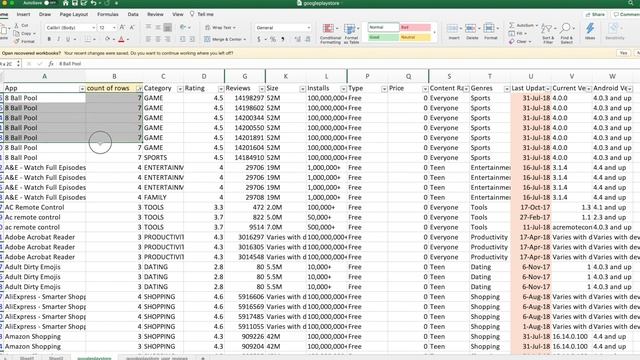The height and width of the screenshot is (360, 640).
Task: Open the Category column filter arrow
Action: click(180, 89)
